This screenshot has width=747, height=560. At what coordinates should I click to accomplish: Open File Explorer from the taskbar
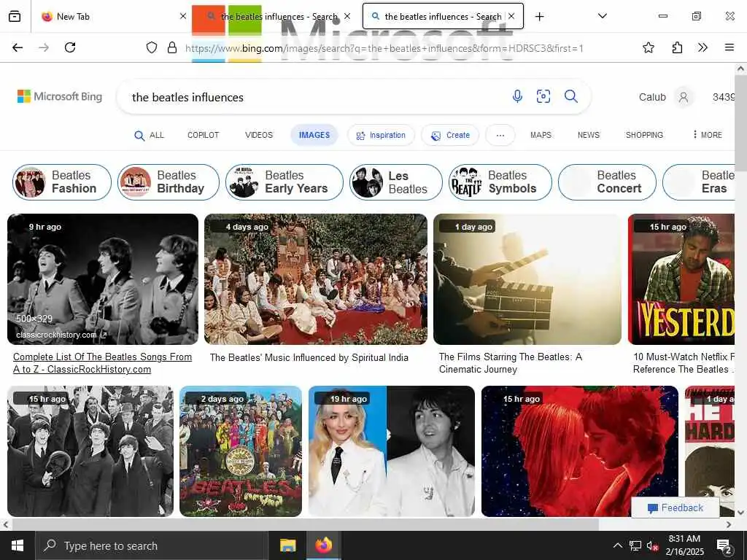coord(287,545)
